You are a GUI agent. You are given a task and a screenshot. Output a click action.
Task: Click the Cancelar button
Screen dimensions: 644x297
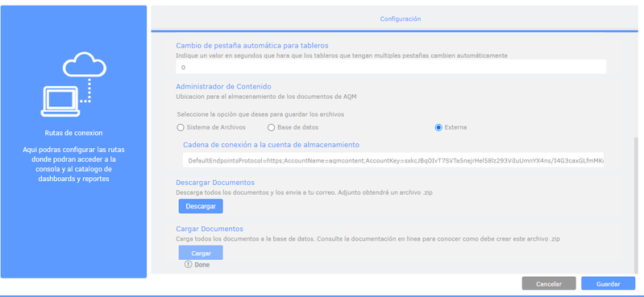[549, 284]
